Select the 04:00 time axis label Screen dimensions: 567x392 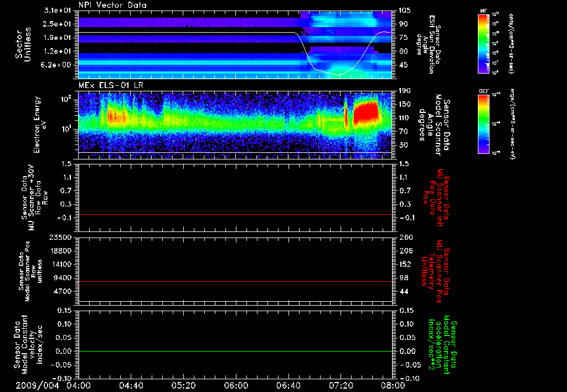(79, 385)
